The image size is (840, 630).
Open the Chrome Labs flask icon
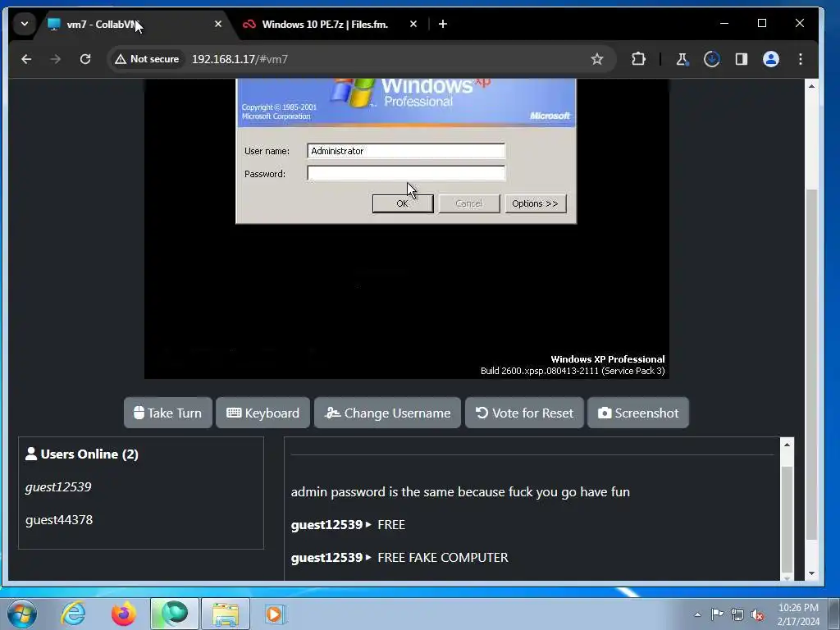coord(682,59)
